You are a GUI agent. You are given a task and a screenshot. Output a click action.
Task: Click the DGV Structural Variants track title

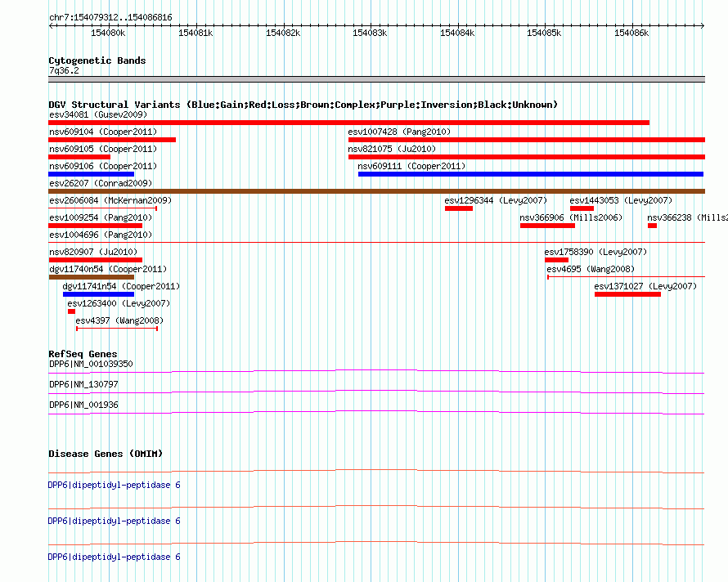(303, 105)
